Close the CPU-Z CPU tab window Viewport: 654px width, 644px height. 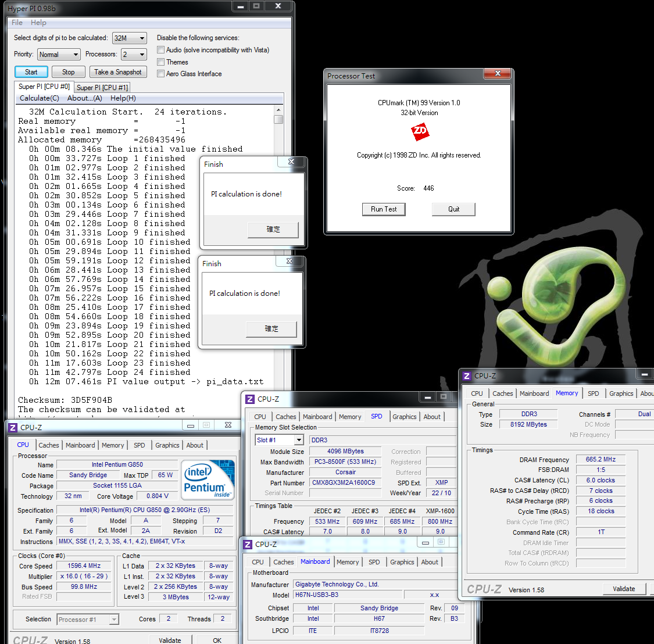tap(228, 425)
